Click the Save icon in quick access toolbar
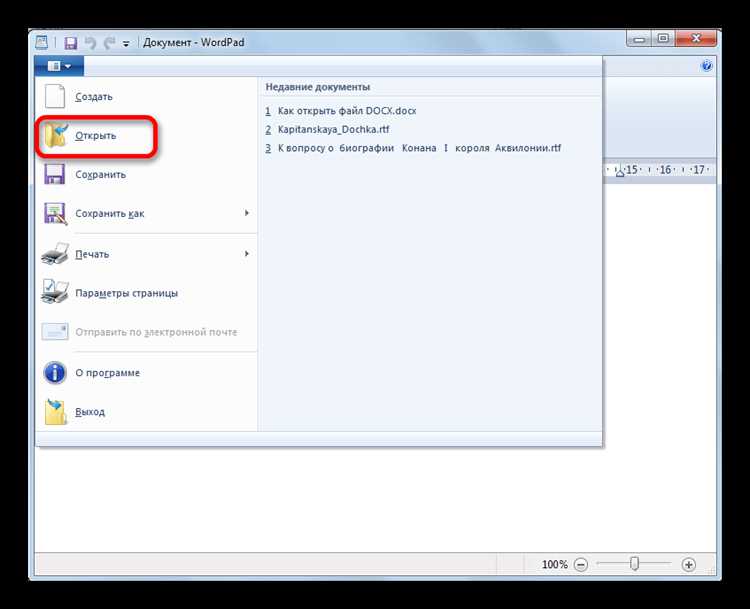Screen dimensions: 750x609 pos(71,43)
